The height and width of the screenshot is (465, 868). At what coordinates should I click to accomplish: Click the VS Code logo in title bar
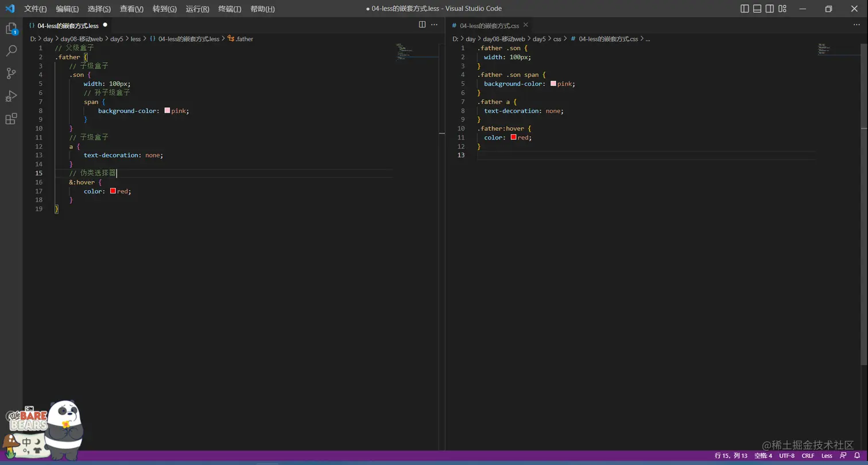[10, 9]
